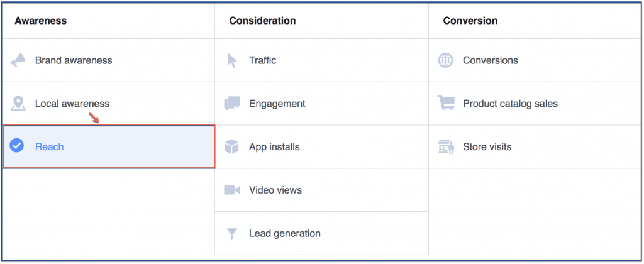Click the Product catalog sales cart icon

click(446, 103)
